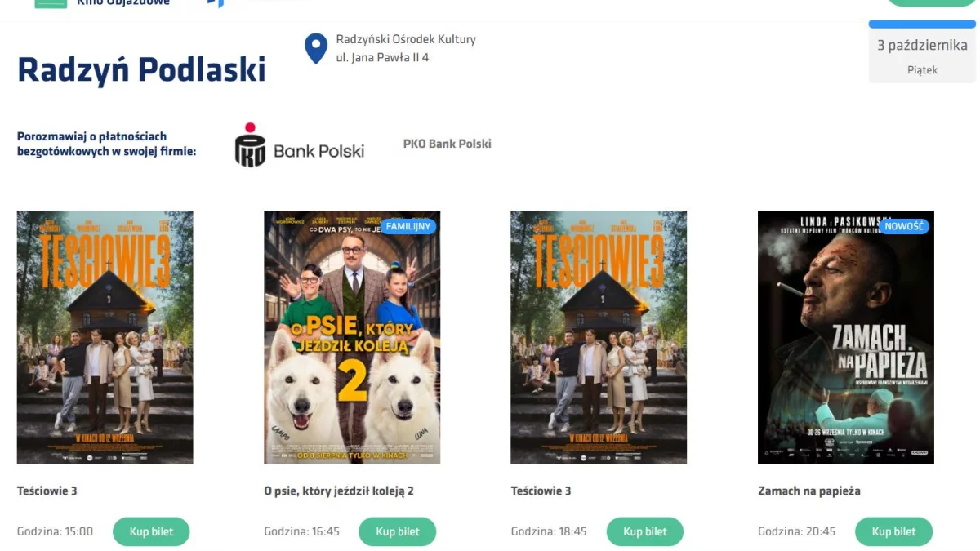Click the Teściowie 3 title above Godzina: 15:00
This screenshot has height=551, width=980.
[x=47, y=491]
